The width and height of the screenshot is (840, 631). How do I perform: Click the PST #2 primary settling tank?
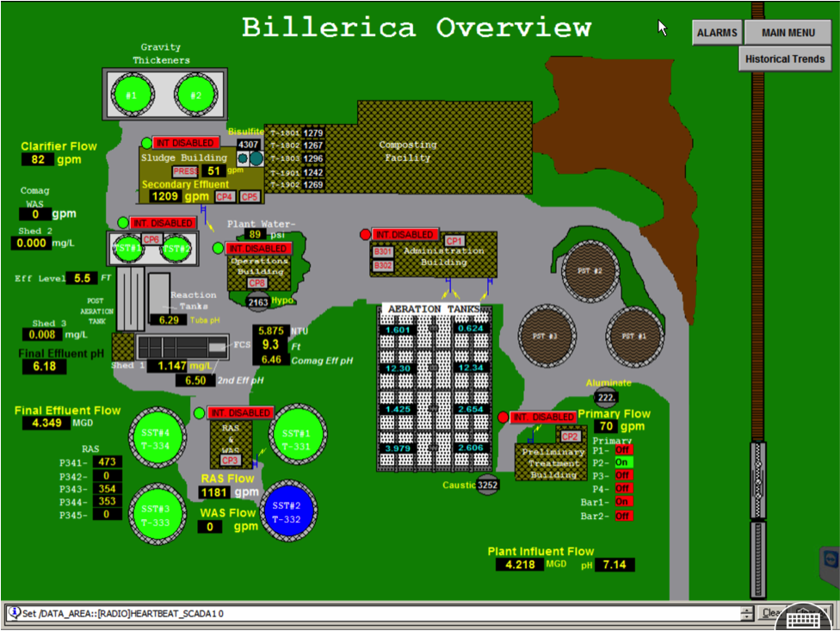pos(592,271)
